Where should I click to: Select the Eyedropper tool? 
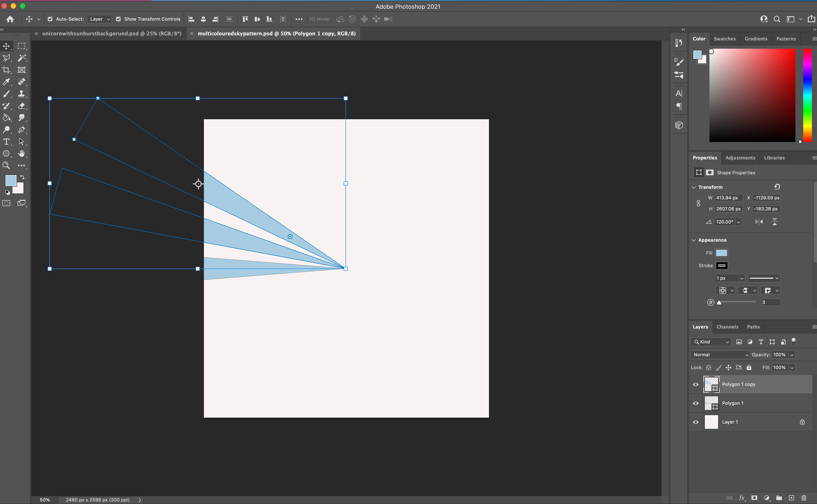(x=6, y=82)
